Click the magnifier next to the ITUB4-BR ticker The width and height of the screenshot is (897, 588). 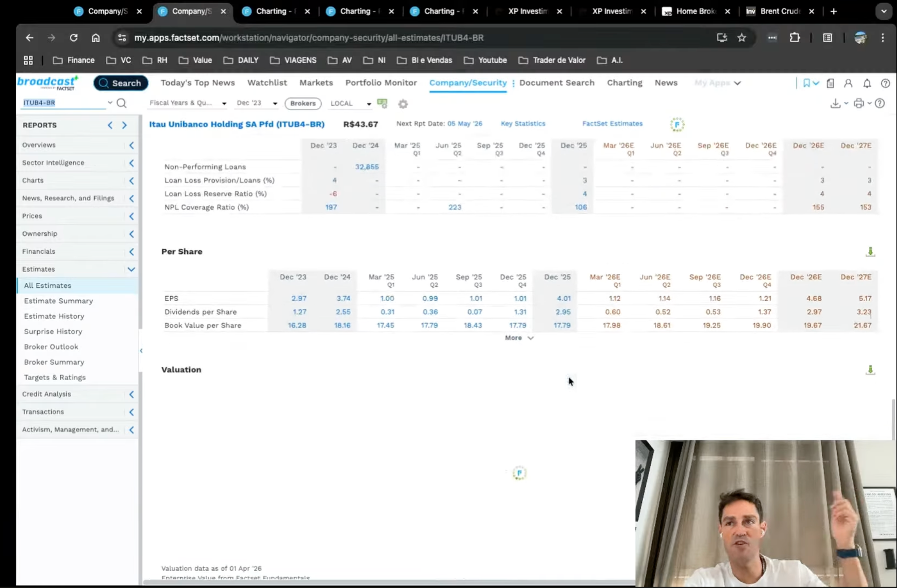pyautogui.click(x=122, y=103)
